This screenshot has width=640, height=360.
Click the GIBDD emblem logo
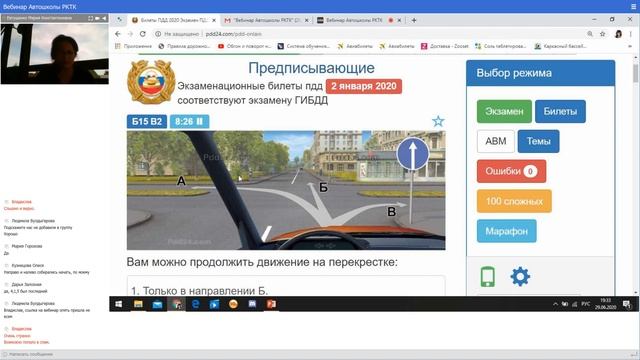[x=151, y=82]
